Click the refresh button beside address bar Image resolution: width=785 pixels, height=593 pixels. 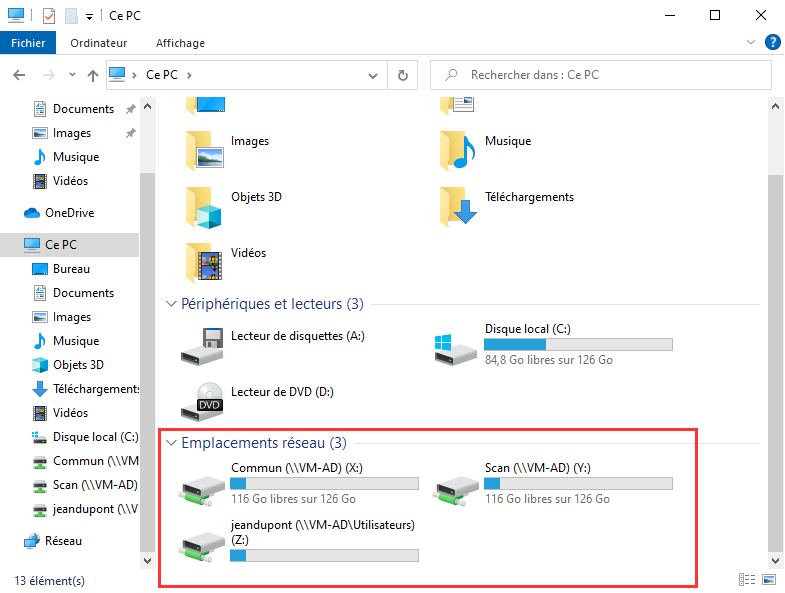[402, 75]
